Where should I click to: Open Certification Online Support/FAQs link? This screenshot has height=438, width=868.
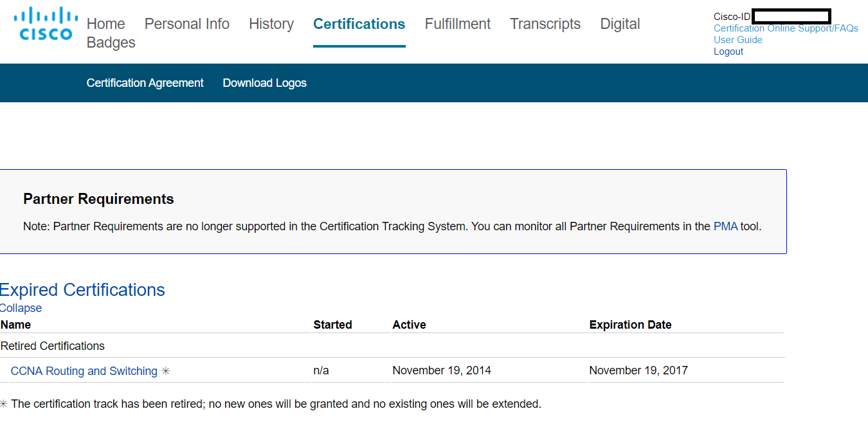coord(786,28)
